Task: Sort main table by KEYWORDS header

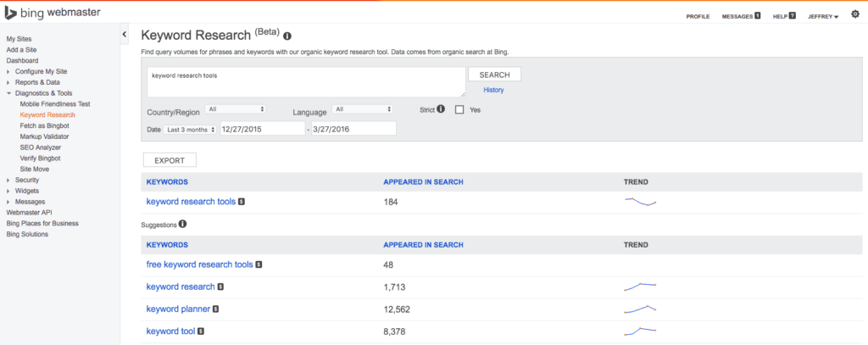Action: pyautogui.click(x=167, y=181)
